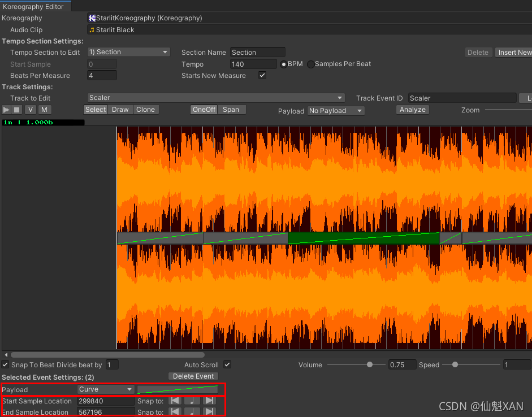The height and width of the screenshot is (417, 532).
Task: Open Tempo Section to Edit dropdown
Action: 128,52
